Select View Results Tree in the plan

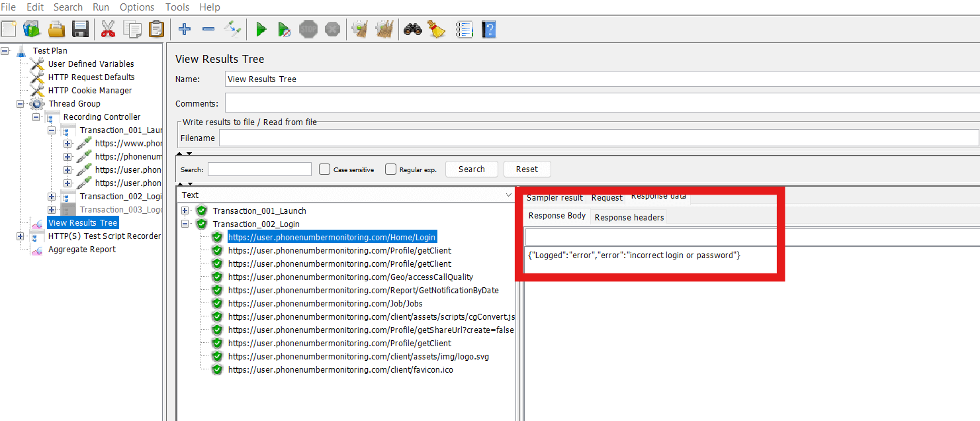point(83,223)
